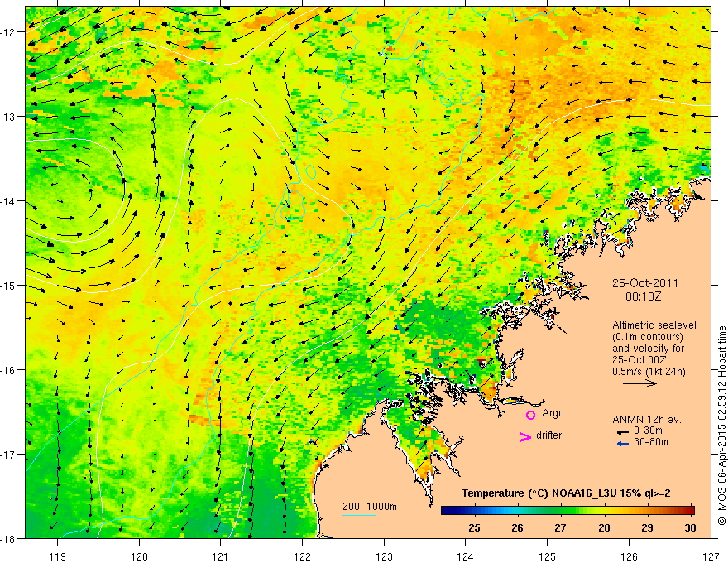Viewport: 728px width, 563px height.
Task: Click latitude axis label -18
Action: [10, 539]
